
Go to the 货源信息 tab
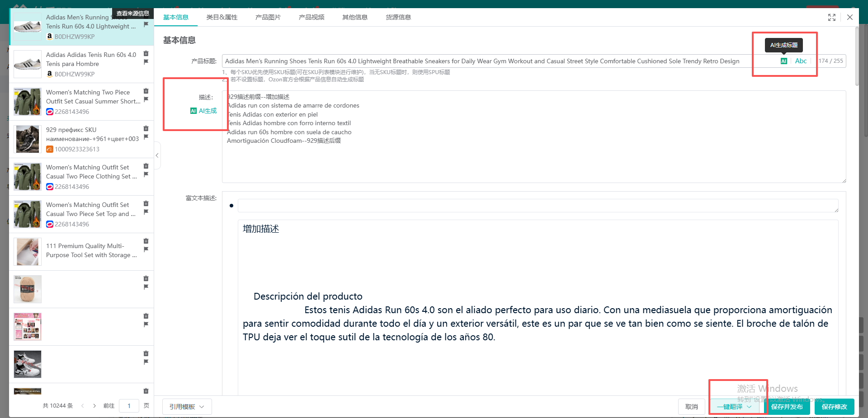398,17
